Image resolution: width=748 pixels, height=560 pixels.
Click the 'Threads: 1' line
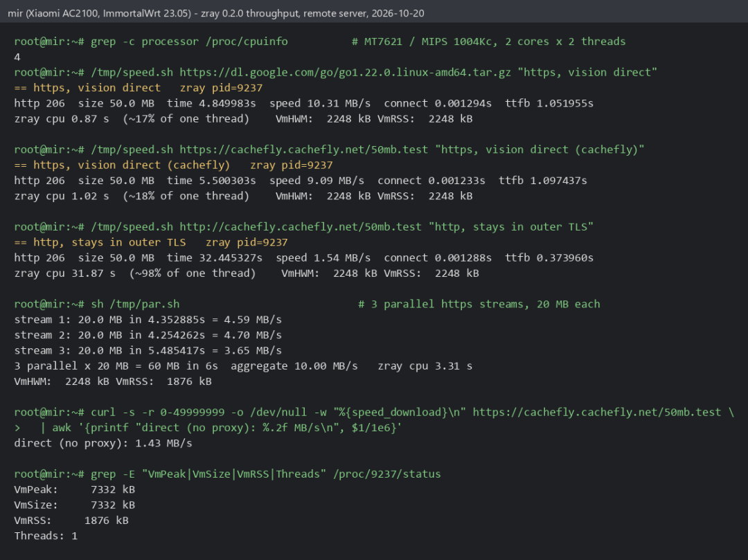[x=46, y=536]
